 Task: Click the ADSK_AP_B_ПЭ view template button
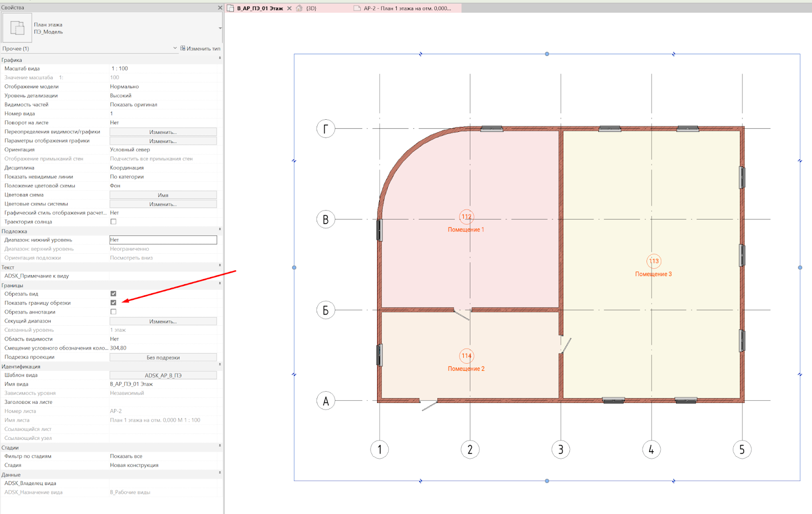163,375
